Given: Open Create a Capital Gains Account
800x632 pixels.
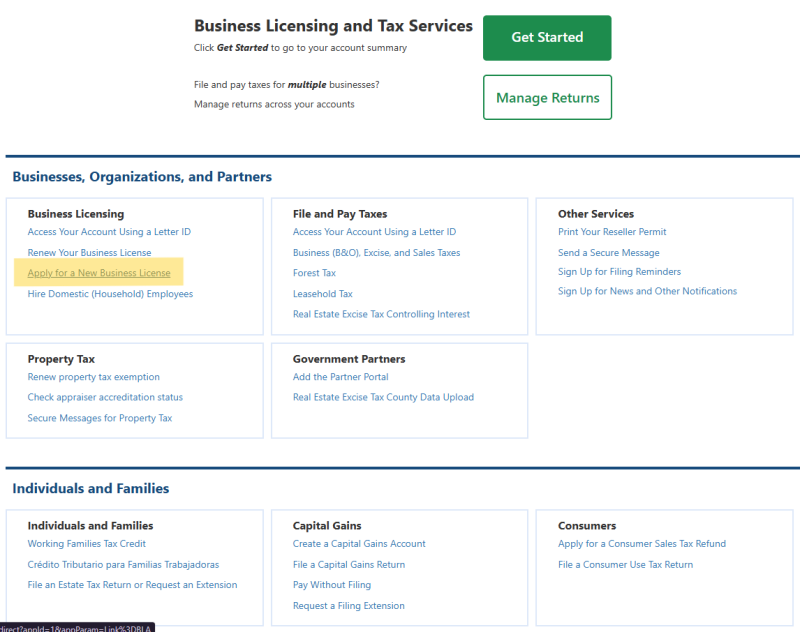Looking at the screenshot, I should click(359, 544).
